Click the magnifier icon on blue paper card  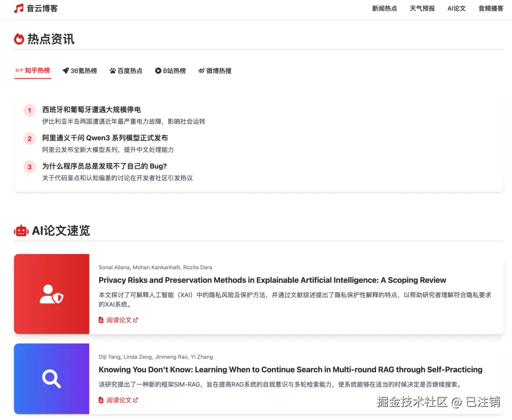click(x=52, y=379)
